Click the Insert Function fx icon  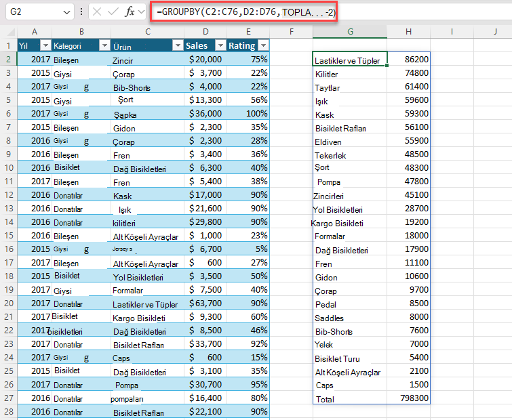pyautogui.click(x=130, y=12)
